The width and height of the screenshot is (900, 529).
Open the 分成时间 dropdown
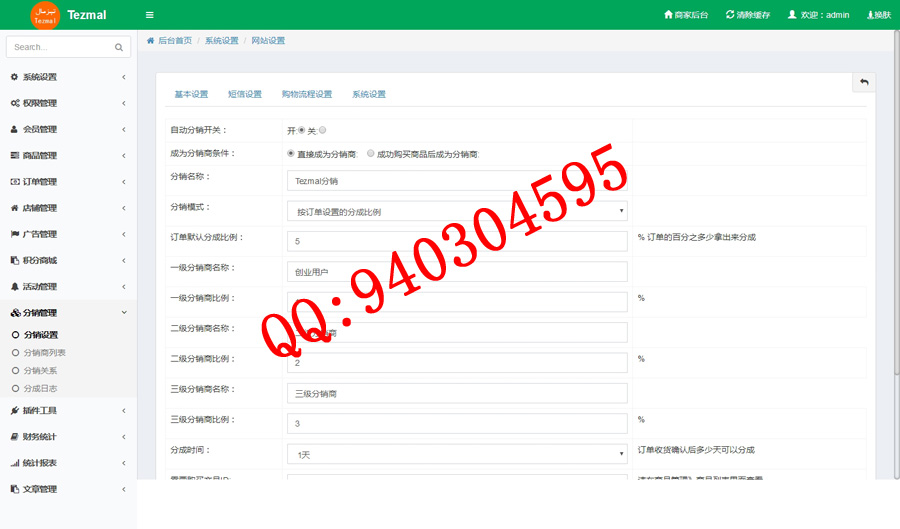point(456,454)
